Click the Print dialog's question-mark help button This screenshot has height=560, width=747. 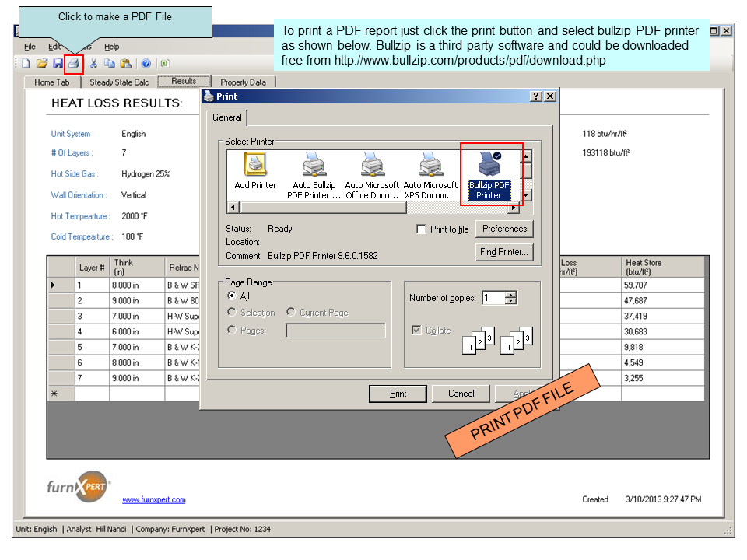click(536, 96)
